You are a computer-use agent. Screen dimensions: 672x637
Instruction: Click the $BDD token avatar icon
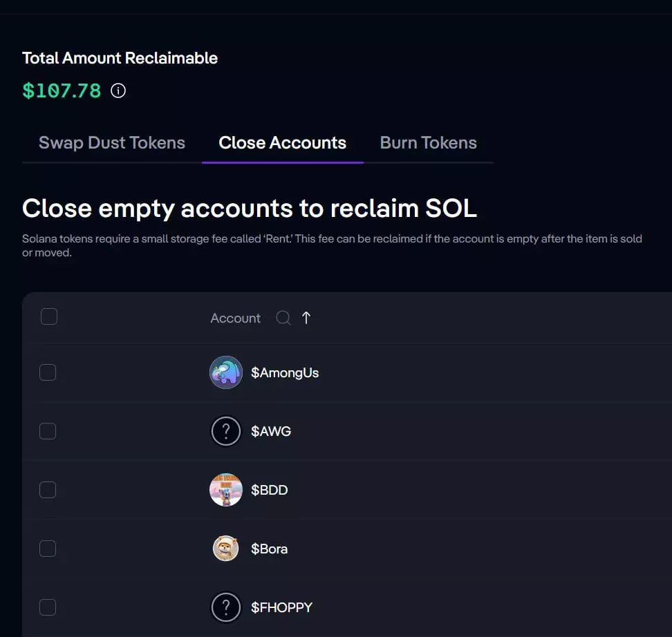[226, 490]
